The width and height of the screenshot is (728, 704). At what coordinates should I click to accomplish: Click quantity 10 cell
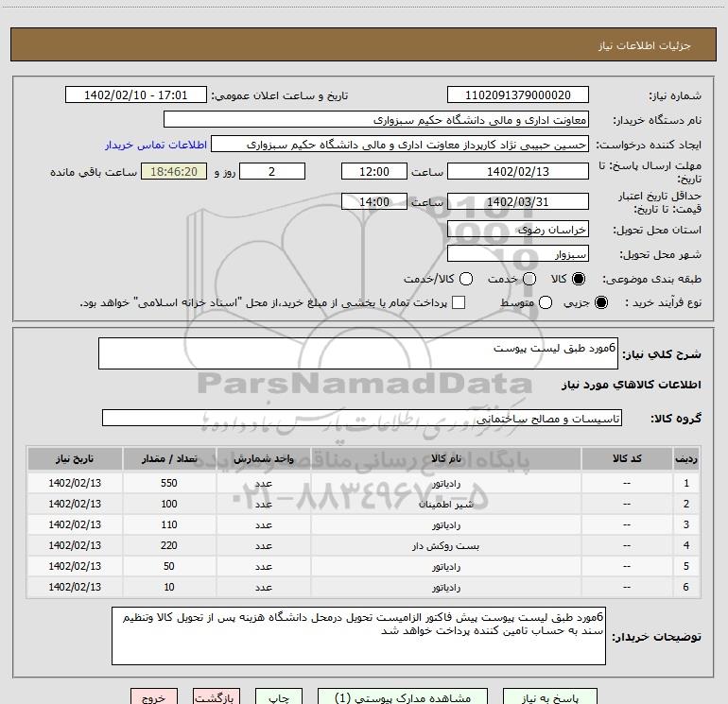point(169,587)
